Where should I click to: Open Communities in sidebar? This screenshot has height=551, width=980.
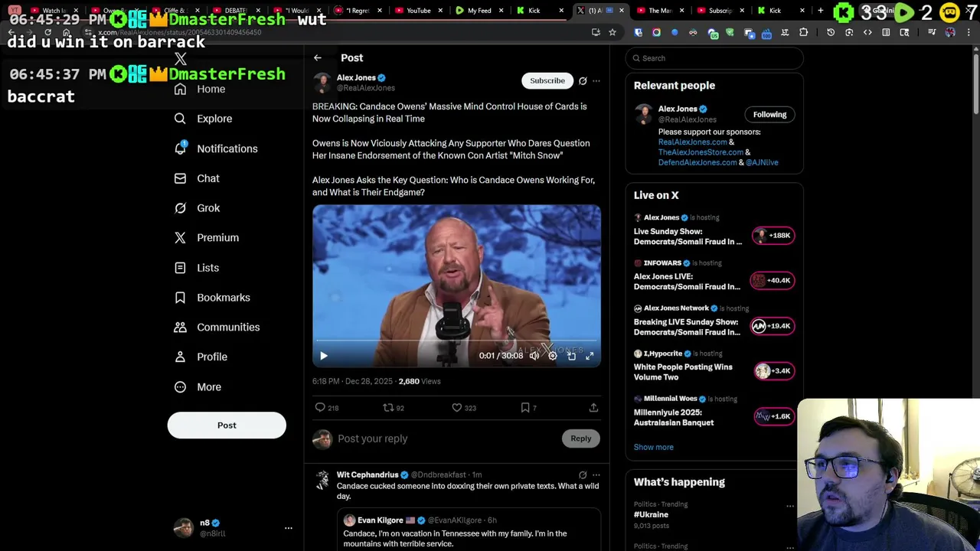point(217,327)
